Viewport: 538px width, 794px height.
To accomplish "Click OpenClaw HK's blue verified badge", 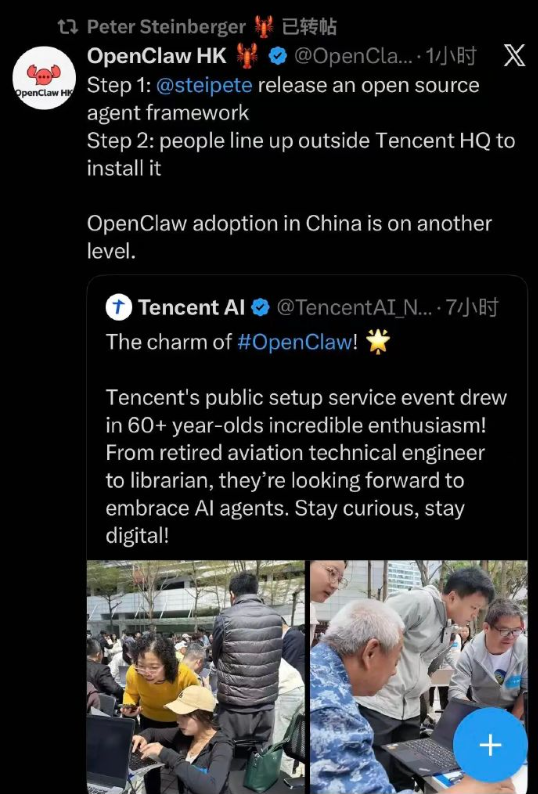I will [x=277, y=56].
